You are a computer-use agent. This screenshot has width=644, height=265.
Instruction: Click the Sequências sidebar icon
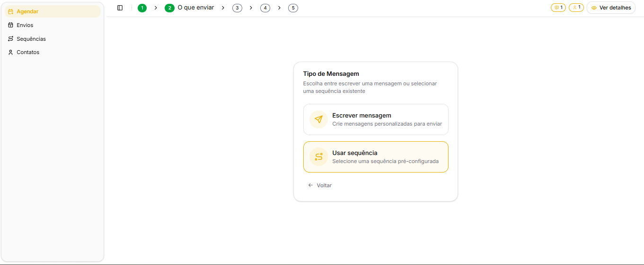pyautogui.click(x=10, y=39)
